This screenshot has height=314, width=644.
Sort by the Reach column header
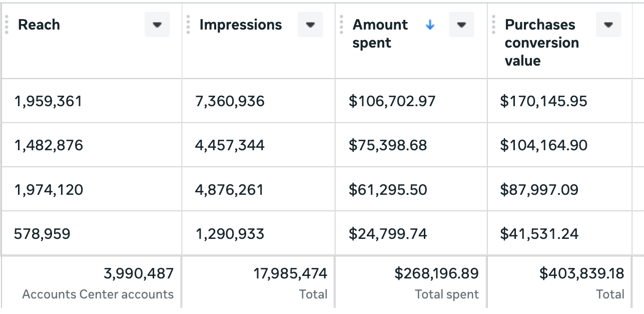(39, 25)
